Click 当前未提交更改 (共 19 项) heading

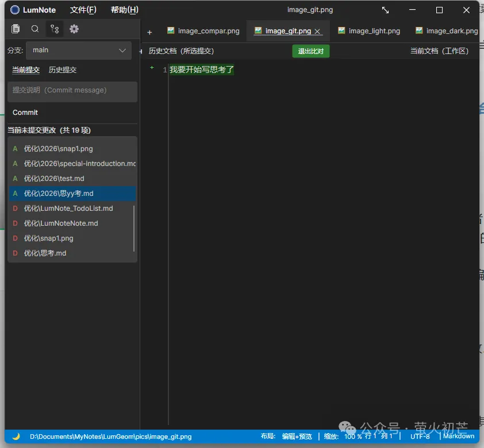click(x=49, y=130)
